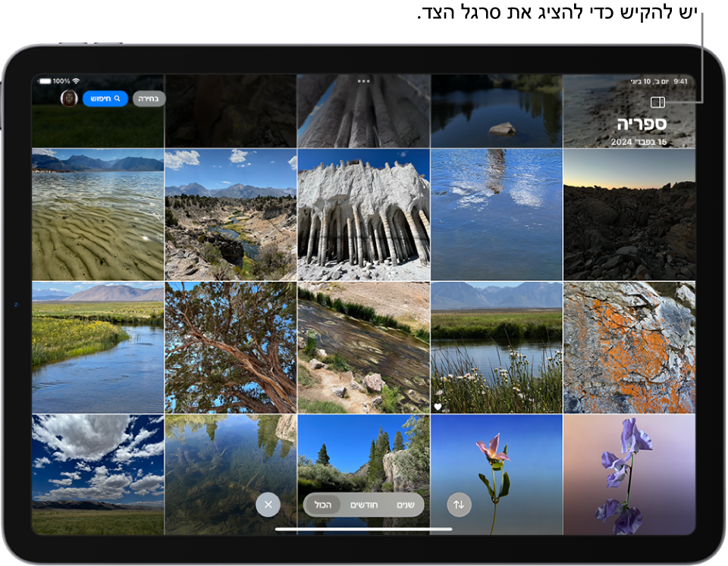Open the underwater plants reflection photo
The width and height of the screenshot is (728, 566).
[x=231, y=474]
